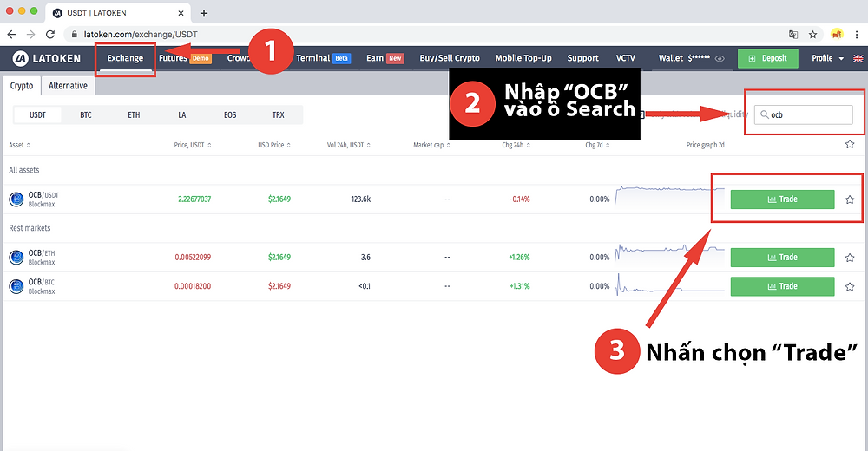Screen dimensions: 868x451
Task: Select the ETH market tab
Action: [x=134, y=115]
